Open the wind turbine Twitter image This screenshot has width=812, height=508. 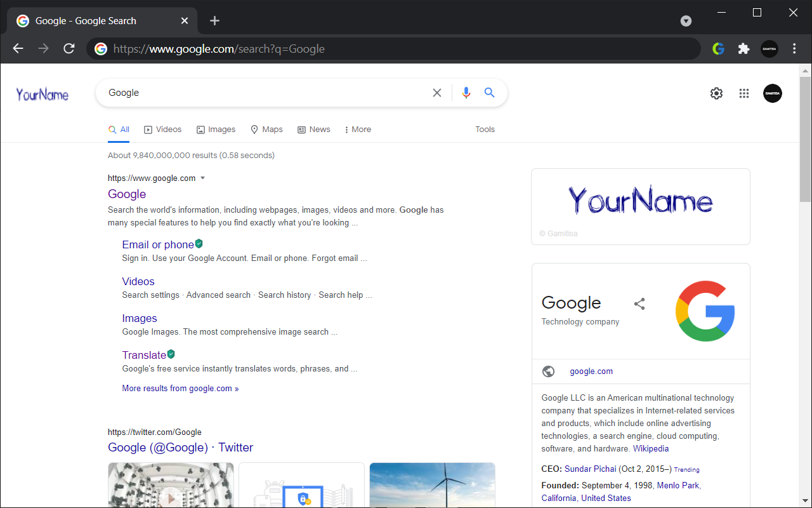432,485
